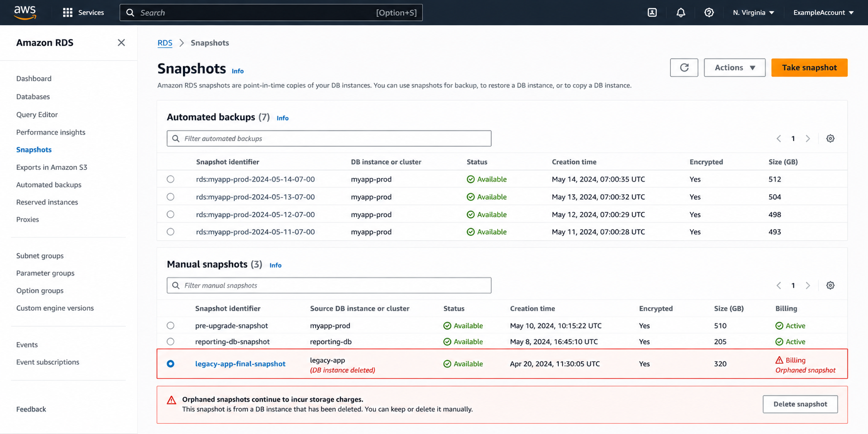868x434 pixels.
Task: View notifications bell
Action: (x=681, y=13)
